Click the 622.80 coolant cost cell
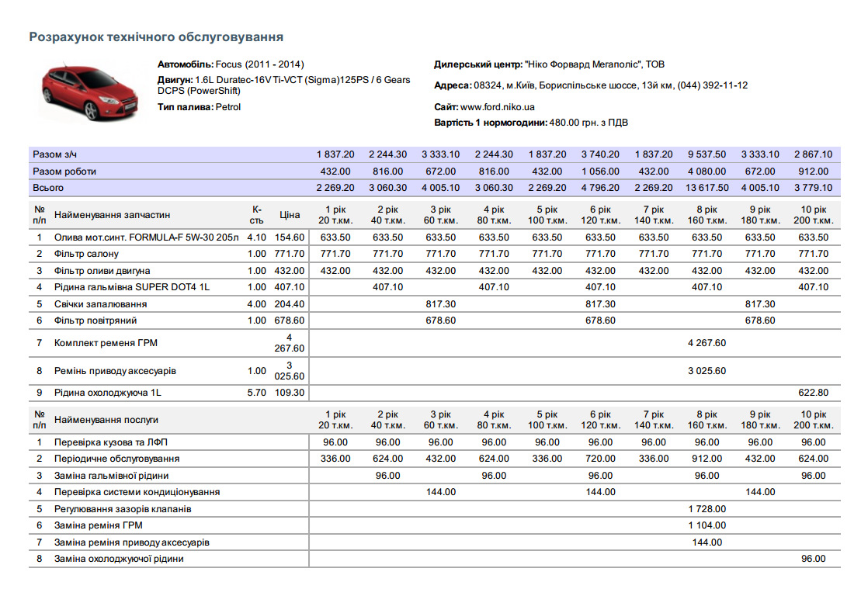Viewport: 868px width, 603px height. (813, 393)
